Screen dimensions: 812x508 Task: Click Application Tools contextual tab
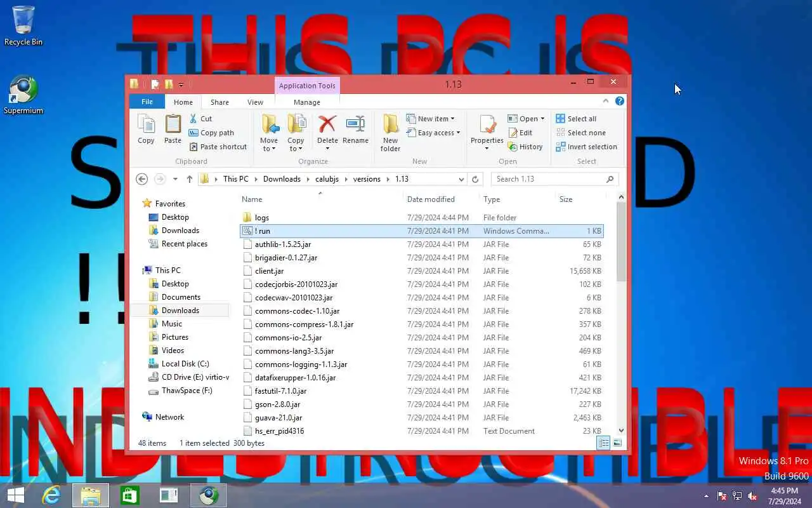point(307,86)
